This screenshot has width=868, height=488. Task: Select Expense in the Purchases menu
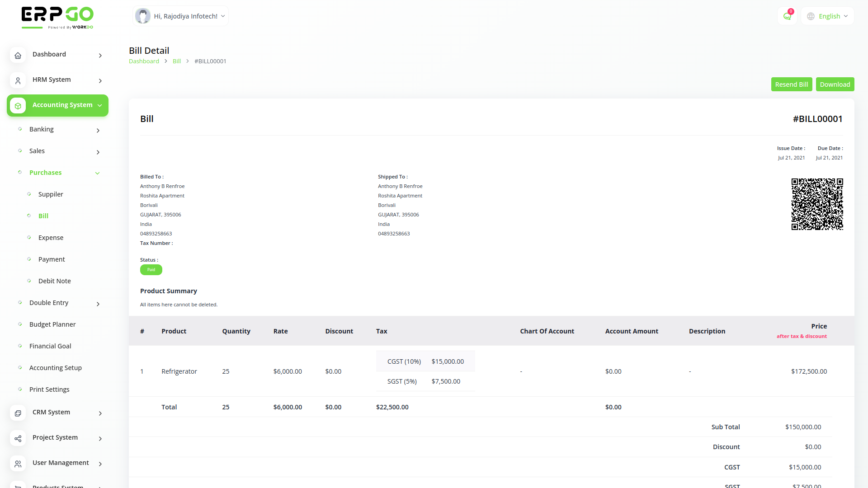(x=51, y=237)
